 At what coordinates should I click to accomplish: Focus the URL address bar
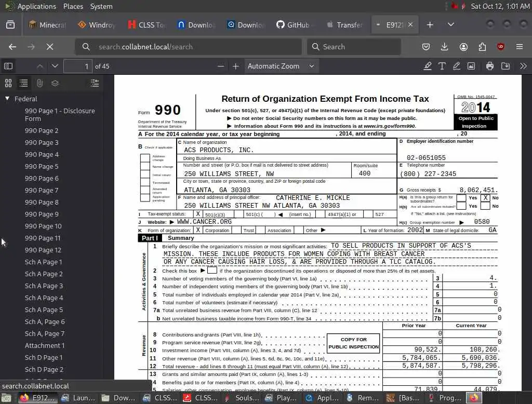[x=188, y=47]
